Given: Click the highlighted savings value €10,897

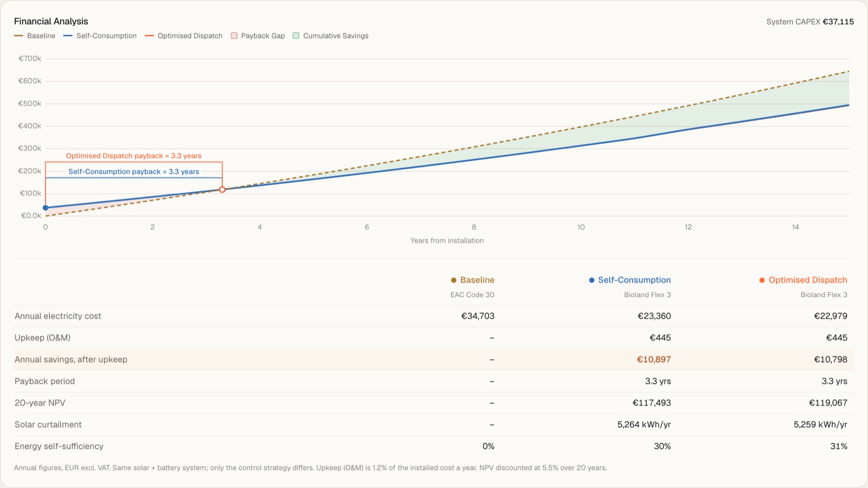Looking at the screenshot, I should pyautogui.click(x=654, y=359).
